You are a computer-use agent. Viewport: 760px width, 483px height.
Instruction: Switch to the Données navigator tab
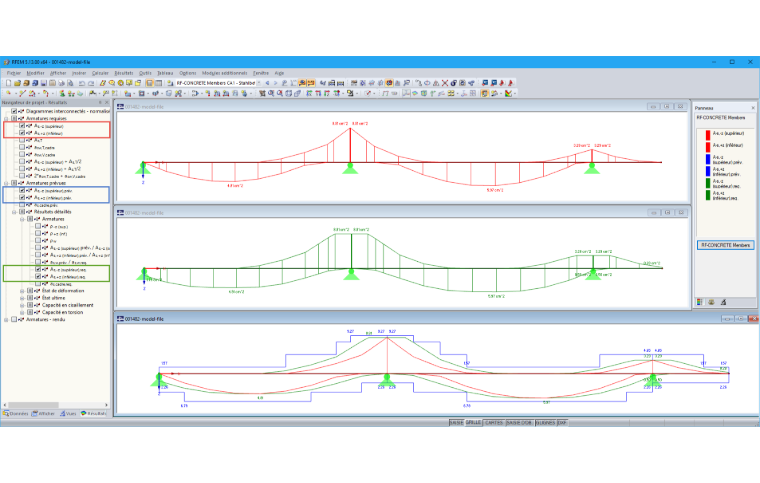coord(16,414)
